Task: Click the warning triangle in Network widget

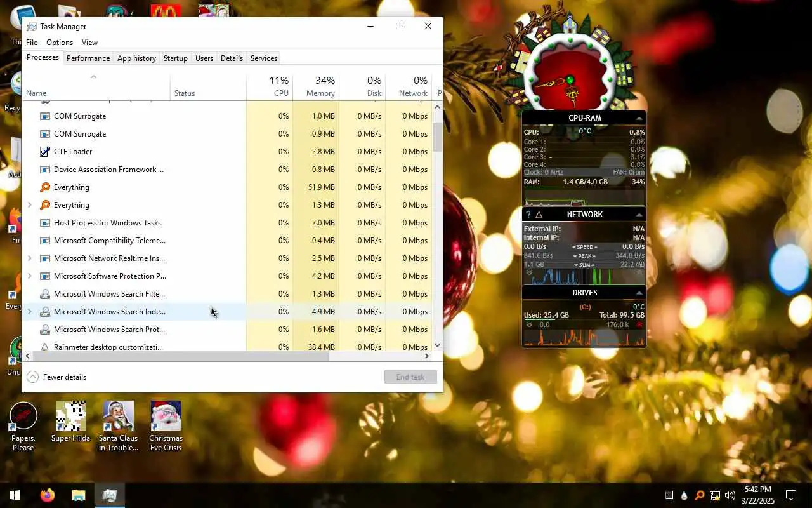Action: click(539, 215)
